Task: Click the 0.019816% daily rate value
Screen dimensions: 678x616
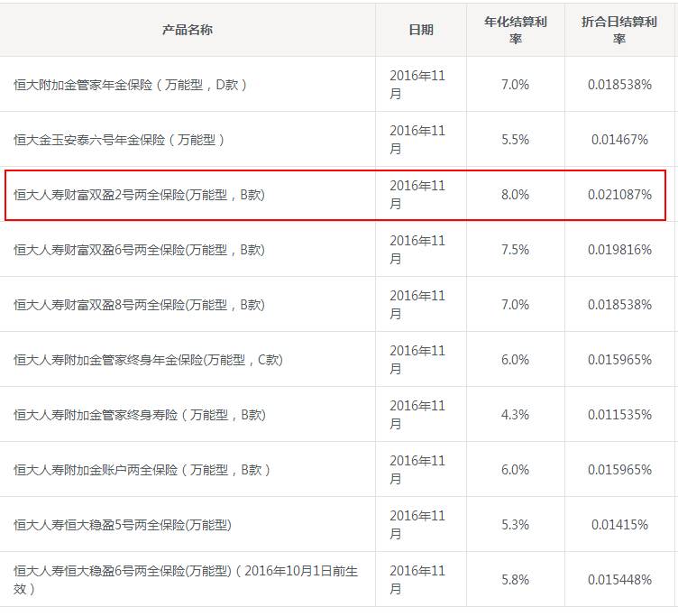Action: click(619, 250)
